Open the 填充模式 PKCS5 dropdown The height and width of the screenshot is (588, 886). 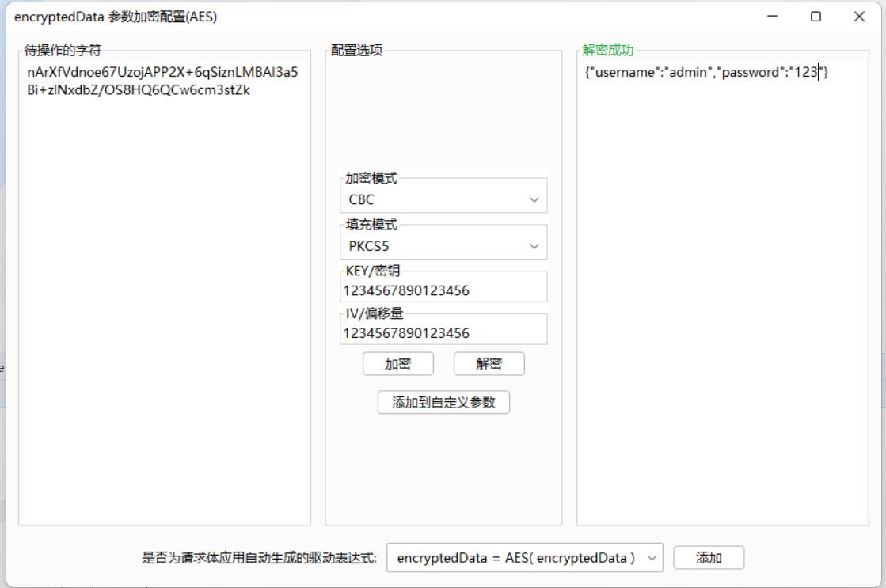tap(443, 246)
